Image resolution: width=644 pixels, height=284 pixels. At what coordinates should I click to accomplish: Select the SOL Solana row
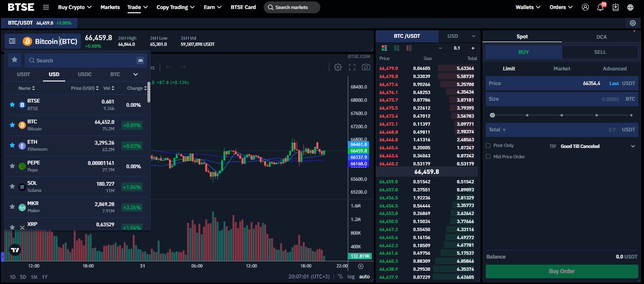pos(76,187)
